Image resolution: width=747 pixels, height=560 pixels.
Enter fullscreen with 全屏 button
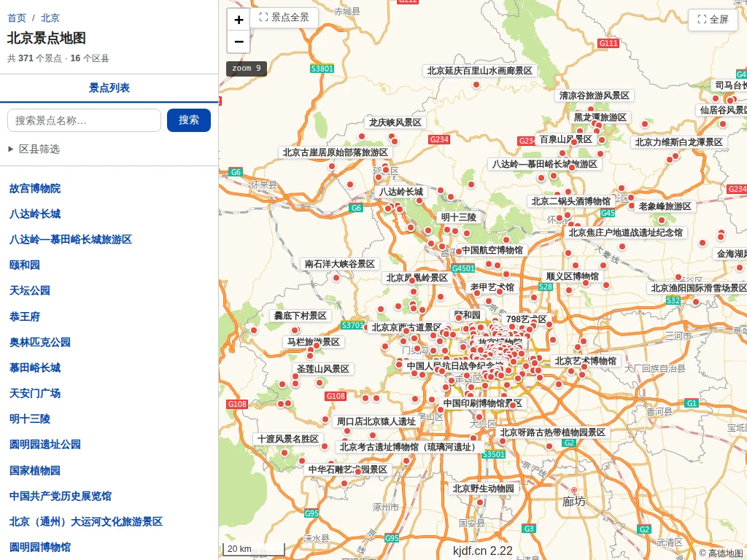pyautogui.click(x=713, y=20)
